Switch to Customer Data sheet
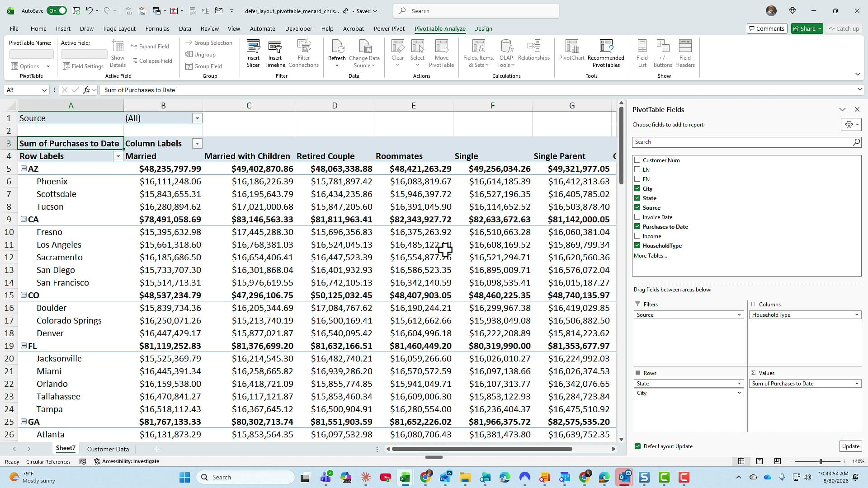Screen dimensions: 868x488 pyautogui.click(x=108, y=449)
